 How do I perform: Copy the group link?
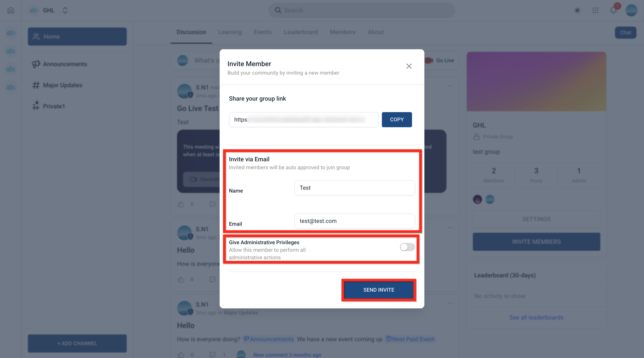[397, 120]
